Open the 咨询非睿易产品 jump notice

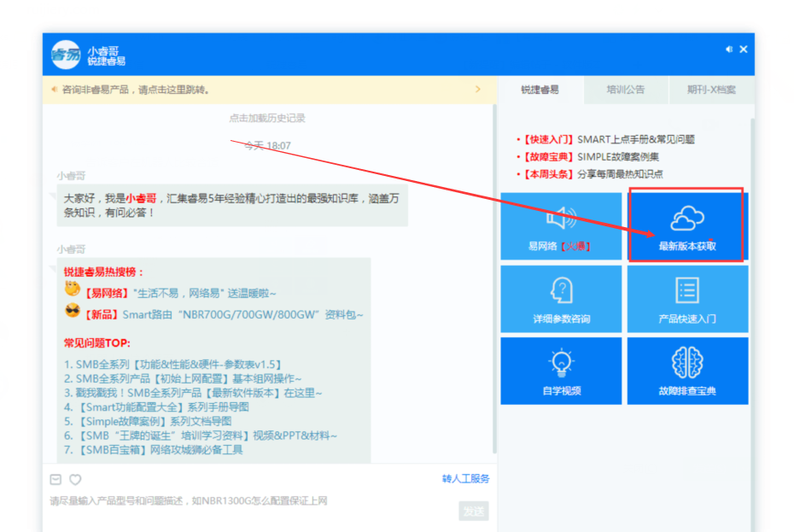point(136,90)
